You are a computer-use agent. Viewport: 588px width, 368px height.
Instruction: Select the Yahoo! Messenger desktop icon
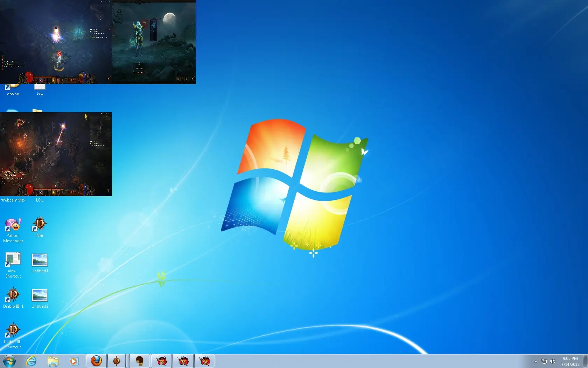coord(13,230)
